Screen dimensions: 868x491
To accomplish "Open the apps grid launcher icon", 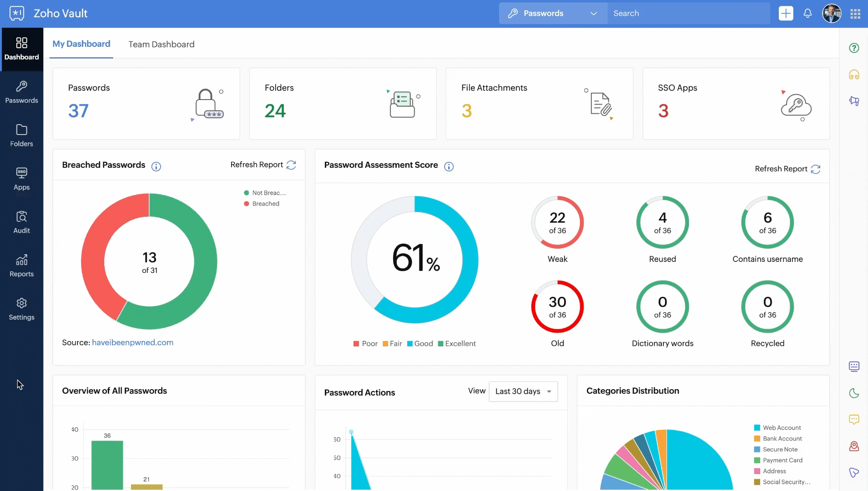I will (x=855, y=14).
